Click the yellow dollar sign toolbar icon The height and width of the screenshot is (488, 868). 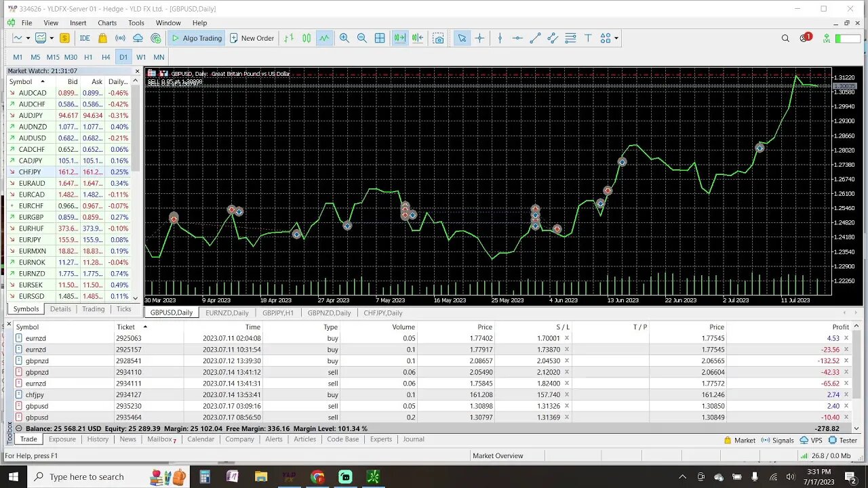tap(64, 39)
